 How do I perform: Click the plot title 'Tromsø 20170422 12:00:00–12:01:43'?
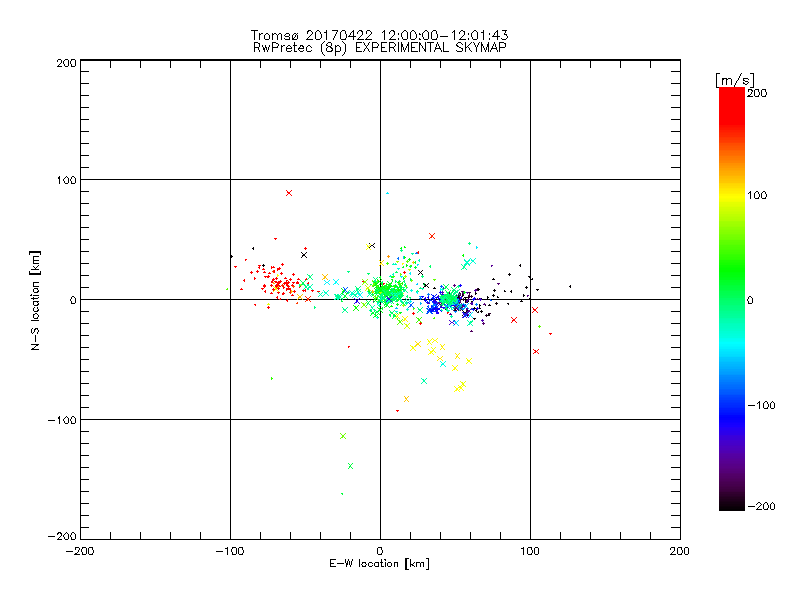379,35
